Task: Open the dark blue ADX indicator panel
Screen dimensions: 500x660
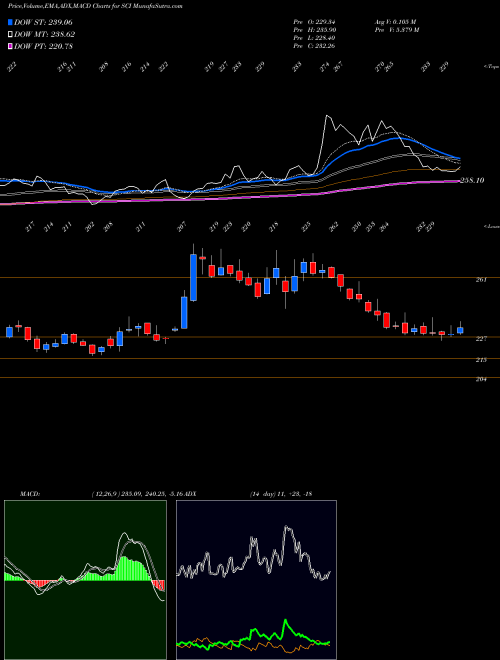Action: pos(256,580)
